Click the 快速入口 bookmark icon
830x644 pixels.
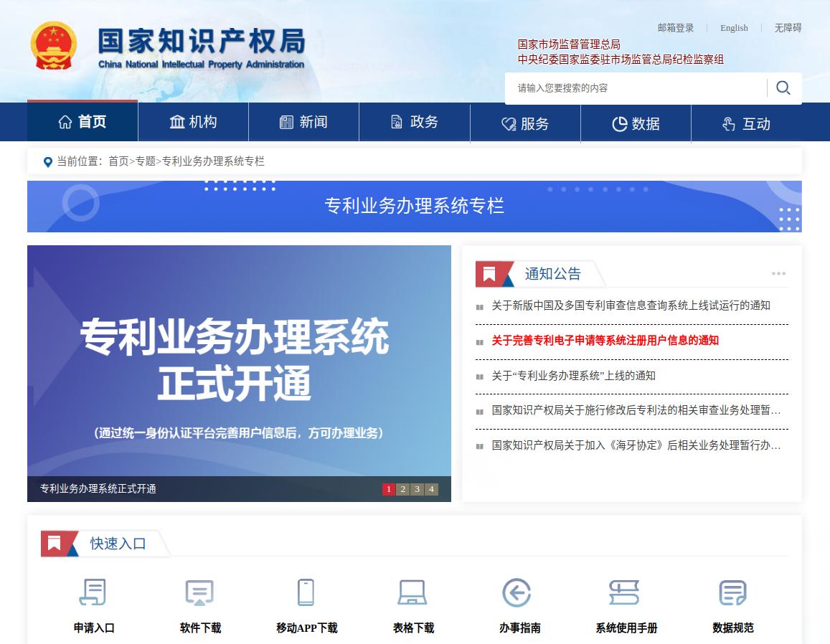click(x=54, y=543)
